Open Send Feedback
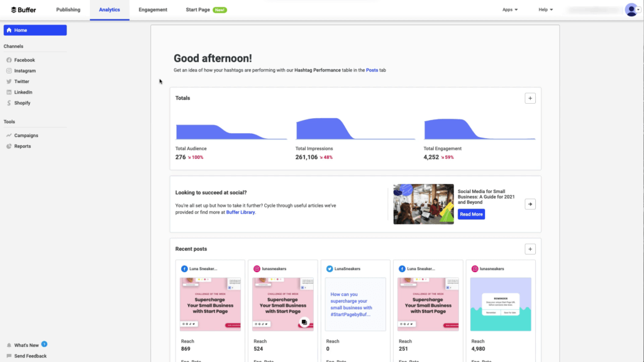644x362 pixels. (x=30, y=356)
